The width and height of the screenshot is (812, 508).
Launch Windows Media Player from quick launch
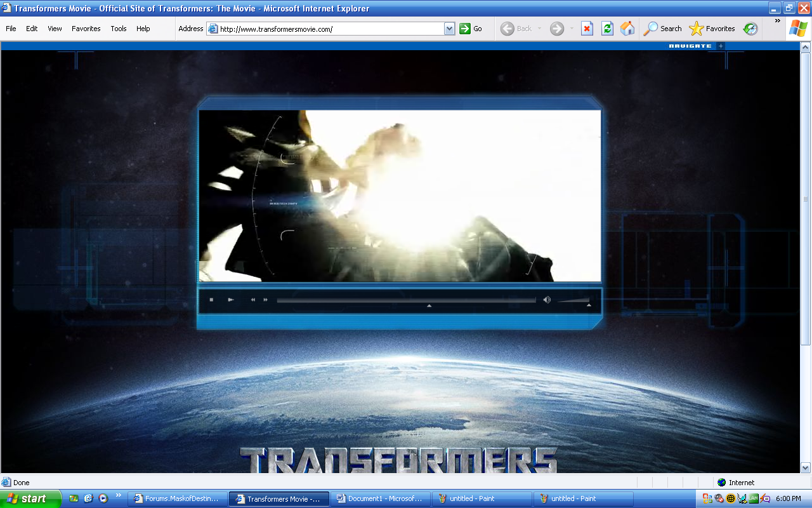103,498
